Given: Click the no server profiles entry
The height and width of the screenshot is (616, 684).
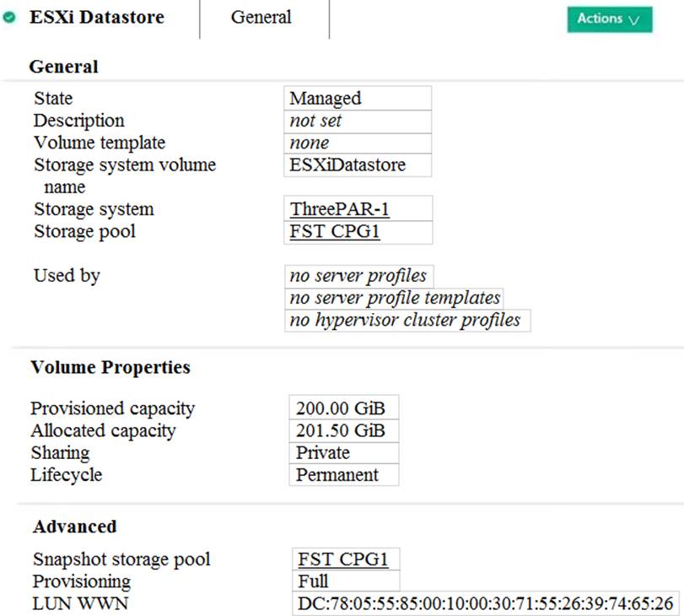Looking at the screenshot, I should pyautogui.click(x=358, y=276).
